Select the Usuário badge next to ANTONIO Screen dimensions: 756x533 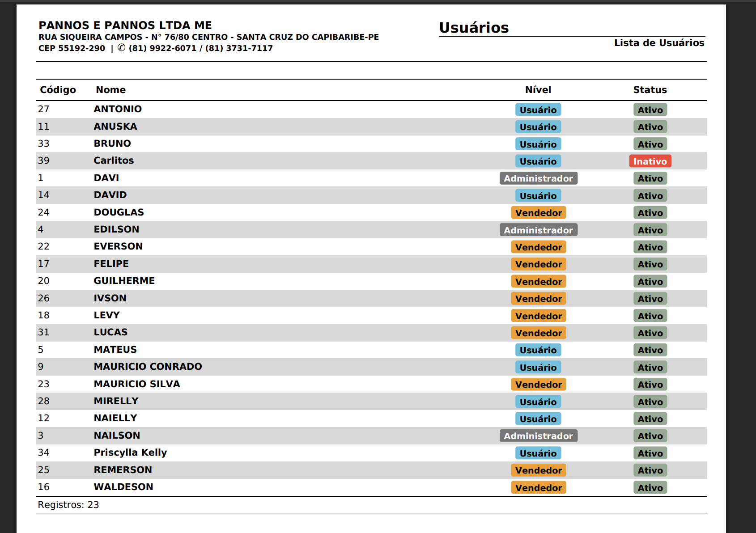[538, 110]
